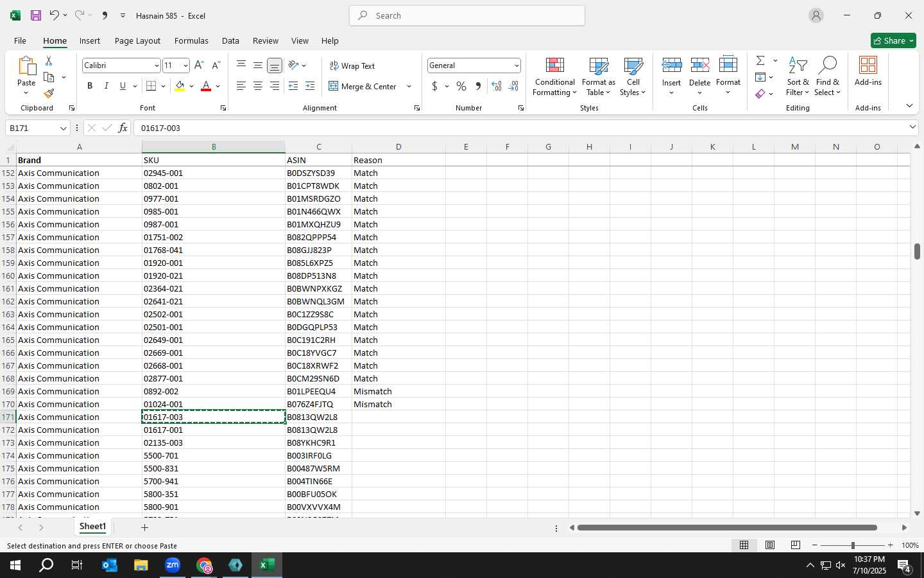Click font color red swatch

(x=206, y=86)
